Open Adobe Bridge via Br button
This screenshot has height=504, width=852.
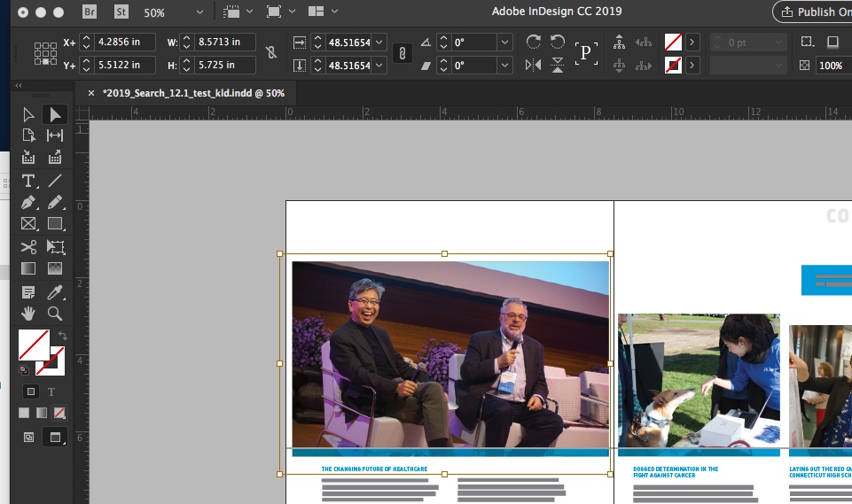click(x=90, y=12)
